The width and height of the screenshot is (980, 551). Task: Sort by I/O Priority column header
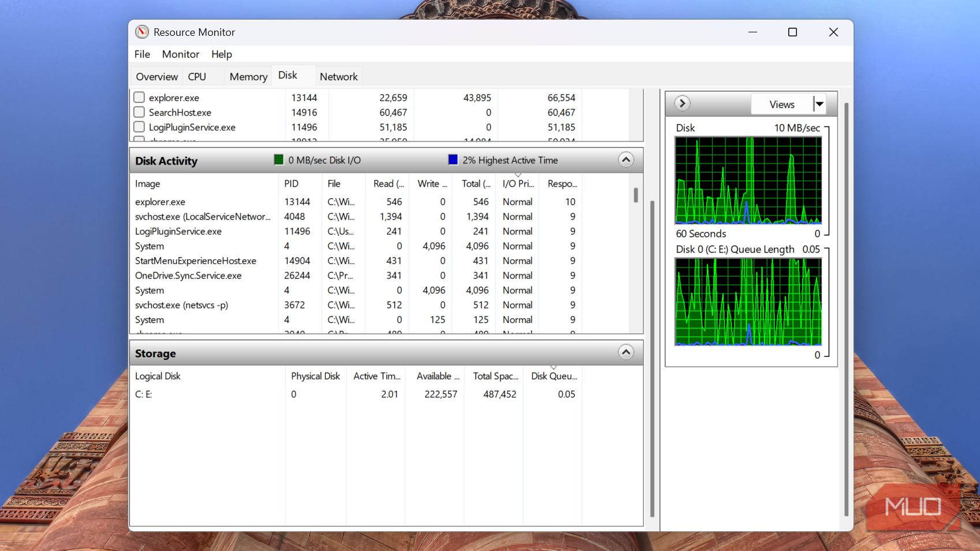pyautogui.click(x=518, y=184)
